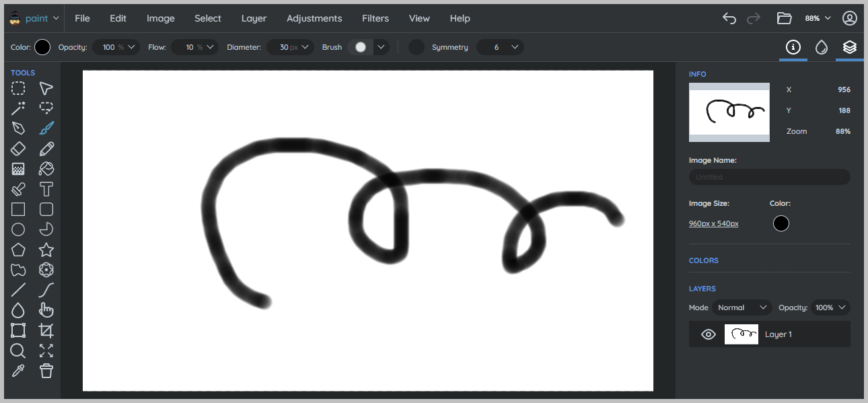This screenshot has height=403, width=868.
Task: Select the Free Transform tool
Action: click(x=18, y=330)
